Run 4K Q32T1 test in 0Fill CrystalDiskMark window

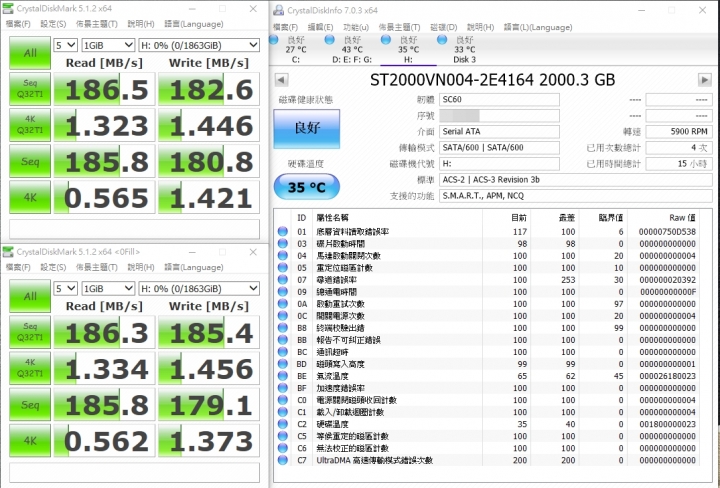(x=30, y=368)
